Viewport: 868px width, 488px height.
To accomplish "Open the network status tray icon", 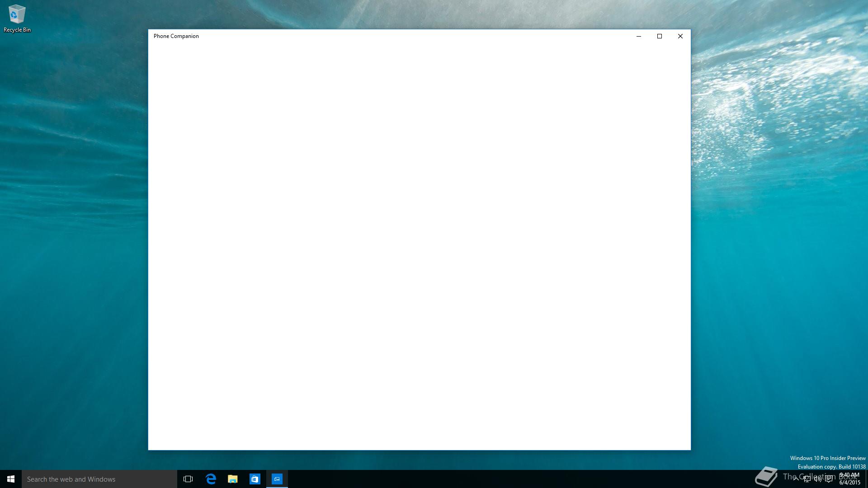I will [x=807, y=479].
